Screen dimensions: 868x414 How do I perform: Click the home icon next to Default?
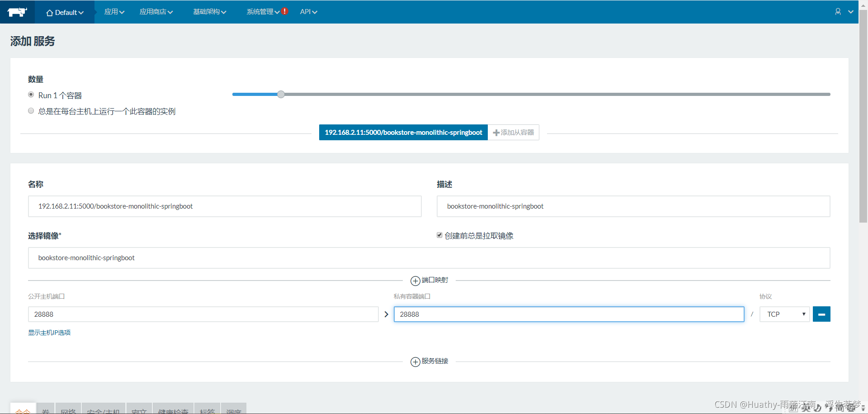(x=50, y=13)
